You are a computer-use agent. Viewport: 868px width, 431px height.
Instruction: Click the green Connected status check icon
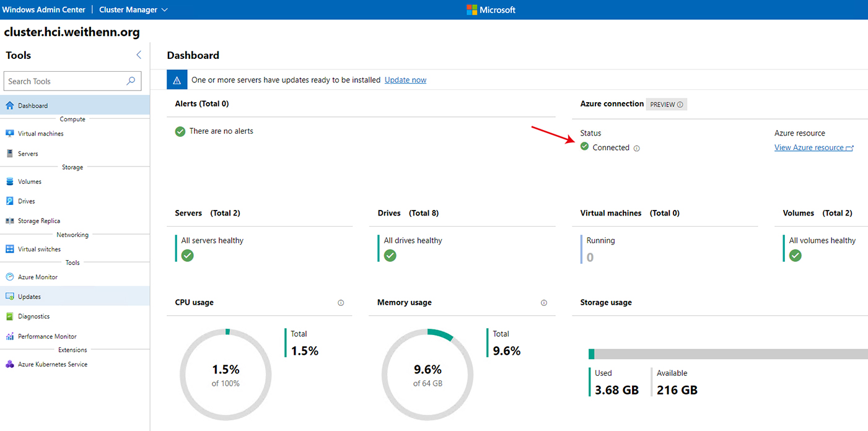coord(584,147)
